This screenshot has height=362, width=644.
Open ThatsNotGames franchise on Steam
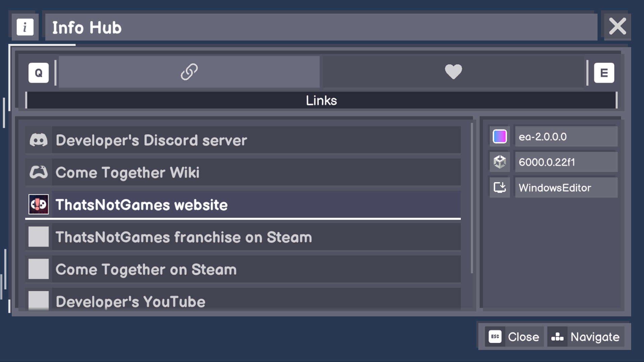[x=243, y=237]
